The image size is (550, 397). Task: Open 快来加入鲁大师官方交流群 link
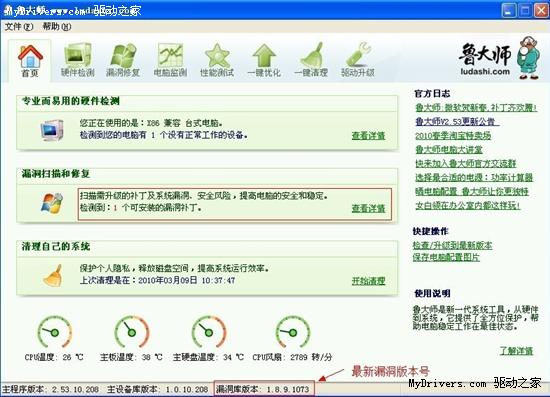coord(465,163)
